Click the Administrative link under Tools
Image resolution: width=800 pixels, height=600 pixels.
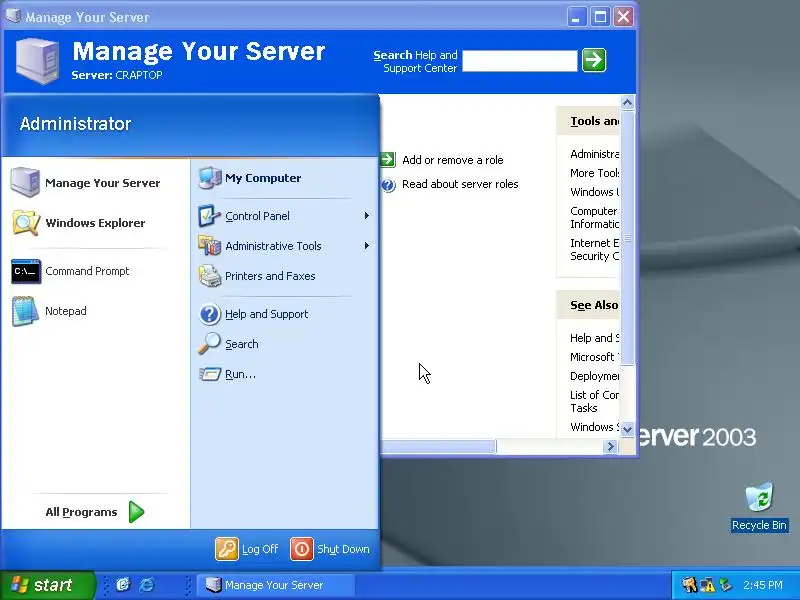coord(594,154)
